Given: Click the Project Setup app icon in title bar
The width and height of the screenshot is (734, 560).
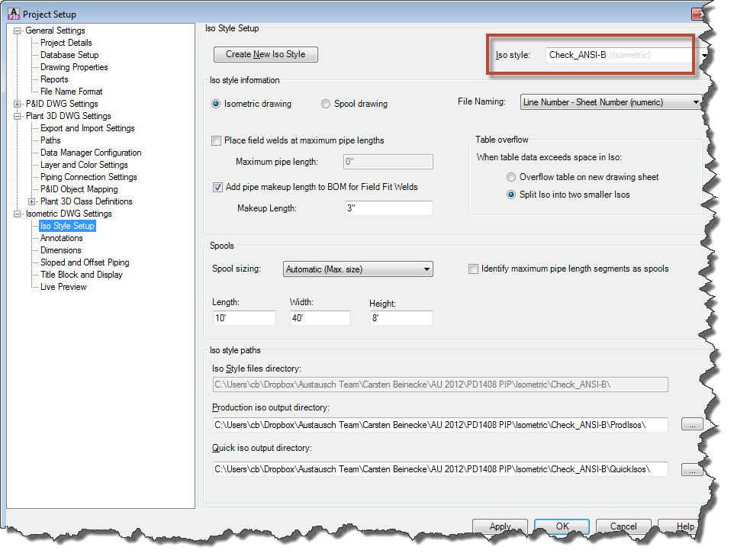Looking at the screenshot, I should click(x=14, y=14).
